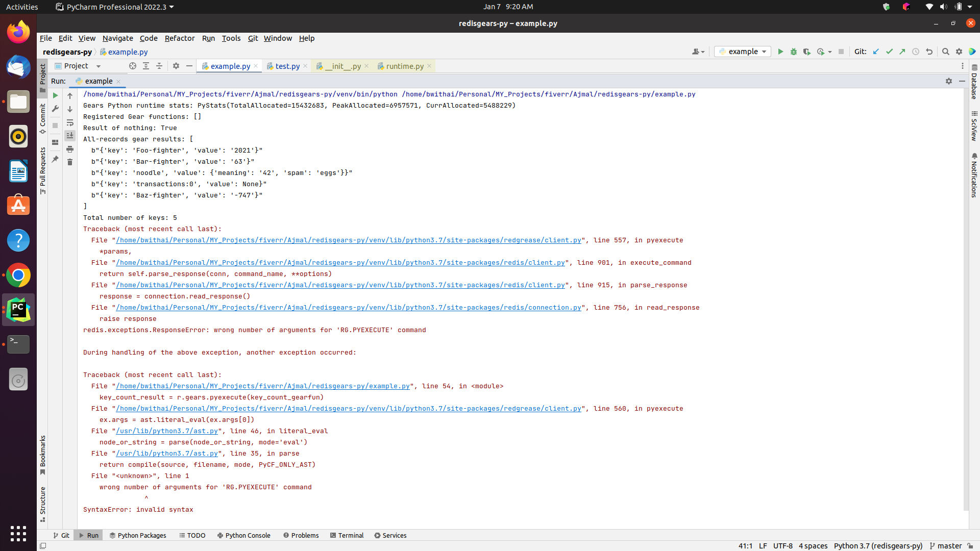Screen dimensions: 980x551
Task: Open the example run configuration dropdown
Action: [x=743, y=52]
